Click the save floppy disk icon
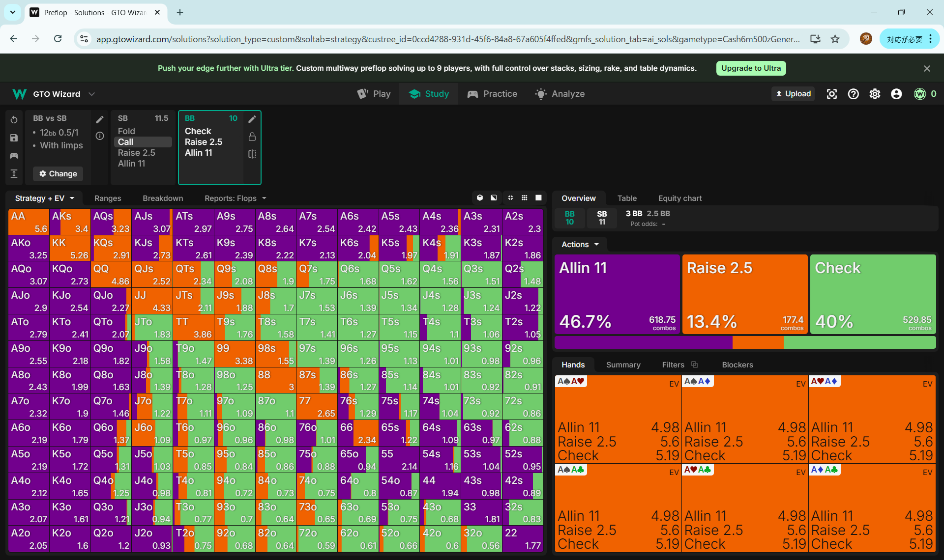Image resolution: width=944 pixels, height=560 pixels. click(x=14, y=138)
